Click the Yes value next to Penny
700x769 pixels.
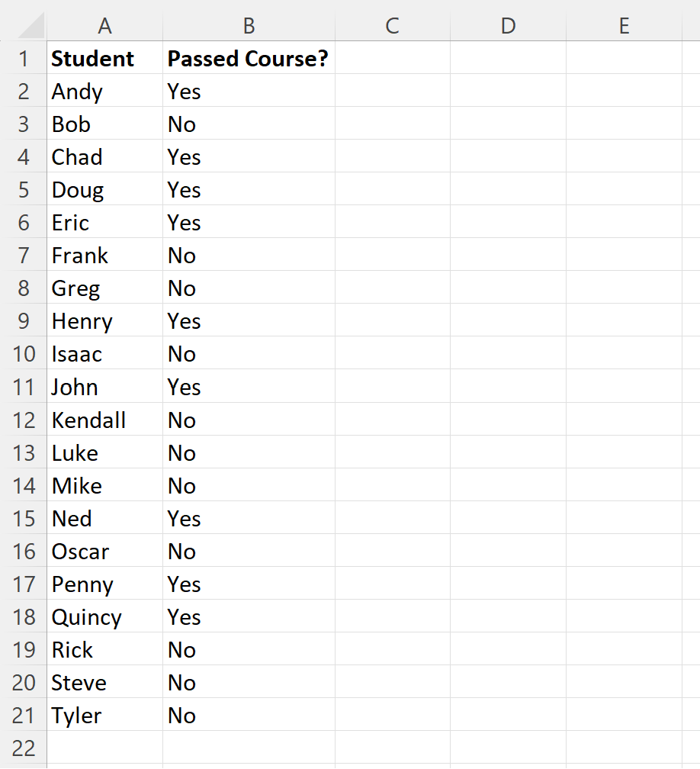(249, 584)
